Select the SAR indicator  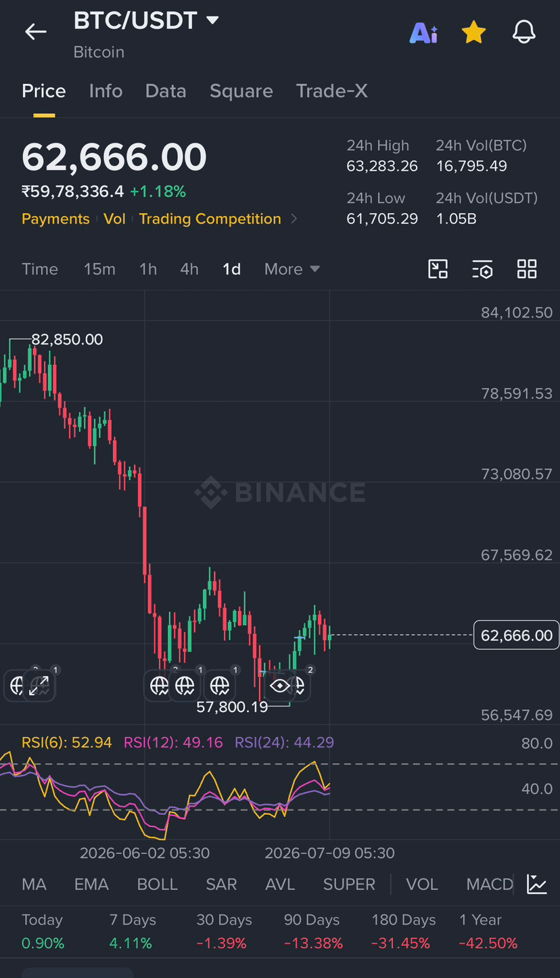pos(221,884)
